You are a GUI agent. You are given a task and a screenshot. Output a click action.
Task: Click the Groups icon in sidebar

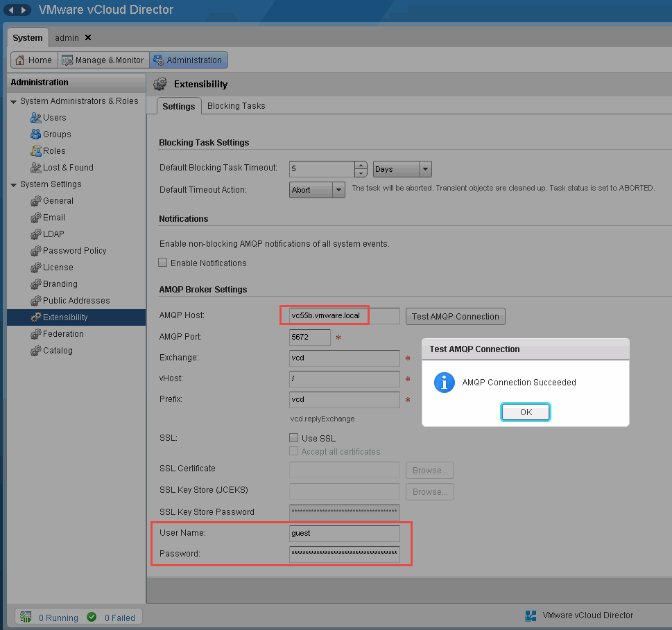click(36, 134)
